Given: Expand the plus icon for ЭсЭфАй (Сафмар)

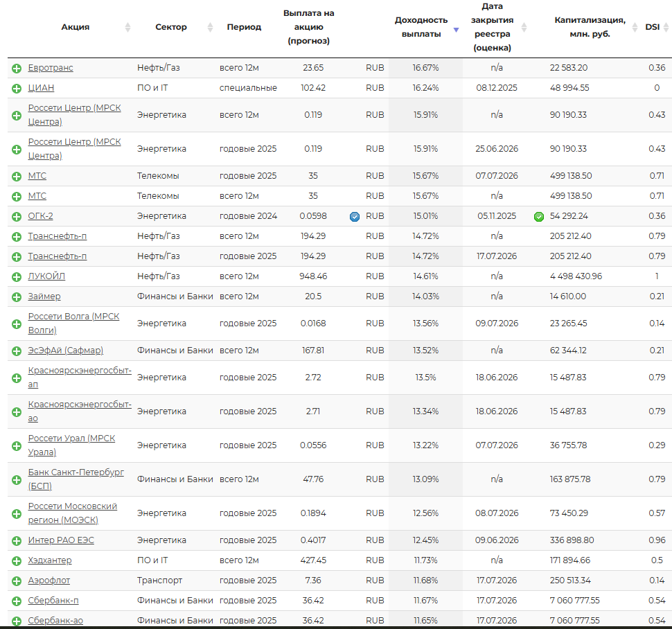Looking at the screenshot, I should 17,351.
